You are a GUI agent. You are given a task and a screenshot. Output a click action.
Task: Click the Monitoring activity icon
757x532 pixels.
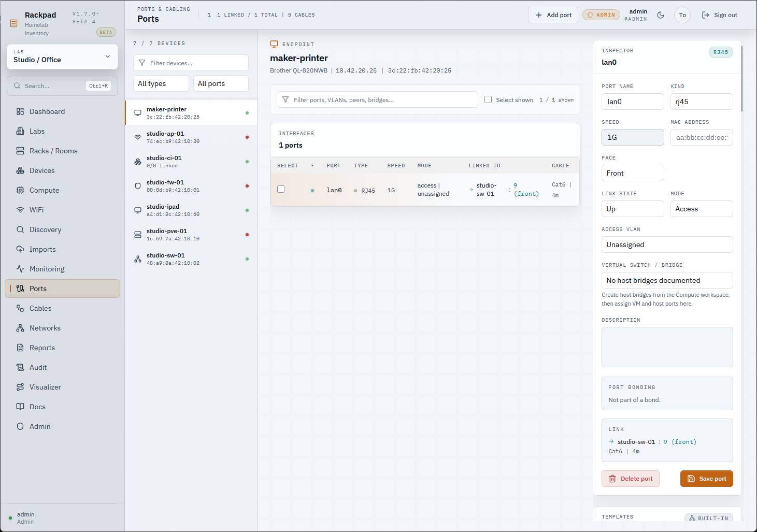[x=20, y=269]
